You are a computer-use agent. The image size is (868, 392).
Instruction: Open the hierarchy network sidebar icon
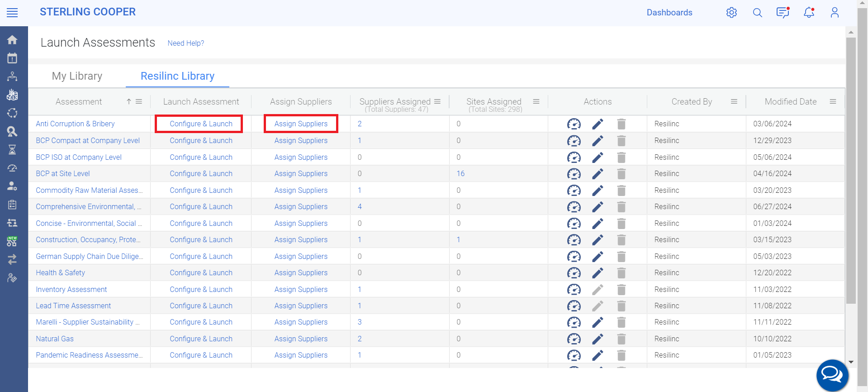(12, 76)
